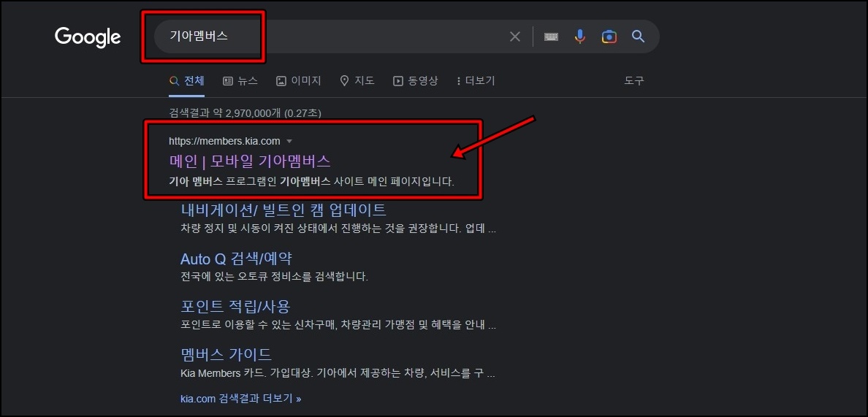Open 내비게이션/ 빌트인 캠 업데이트 link

click(283, 210)
